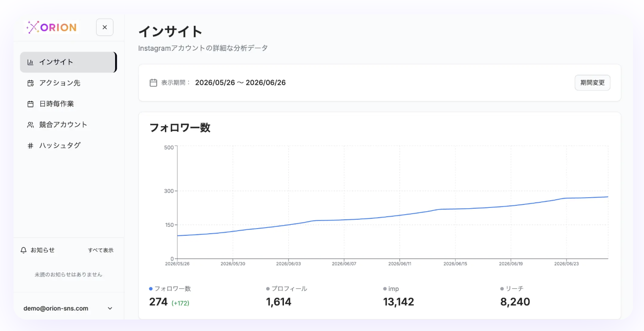Click the x-axis label 2026/06/11
Viewport: 644px width, 331px height.
(x=400, y=264)
